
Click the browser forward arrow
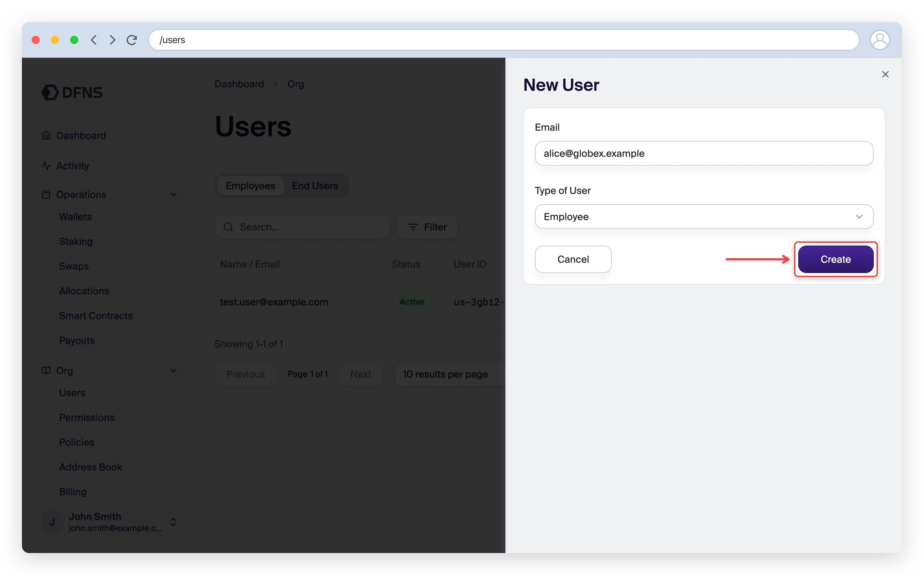[112, 40]
